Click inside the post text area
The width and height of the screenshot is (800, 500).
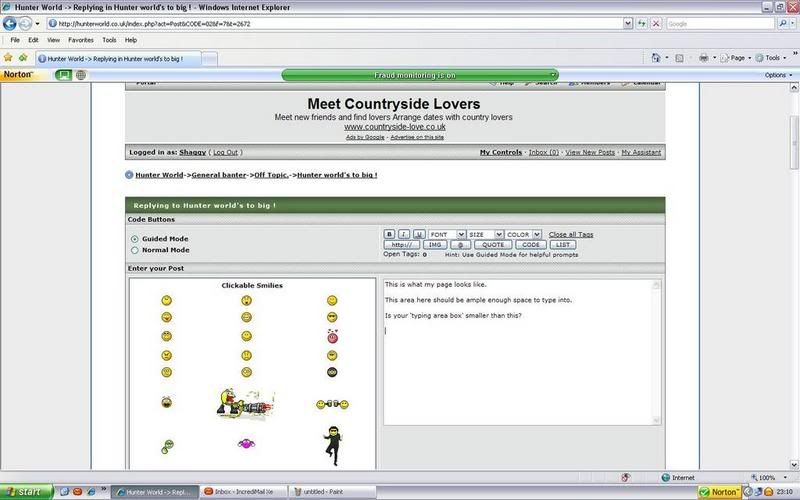click(x=520, y=380)
